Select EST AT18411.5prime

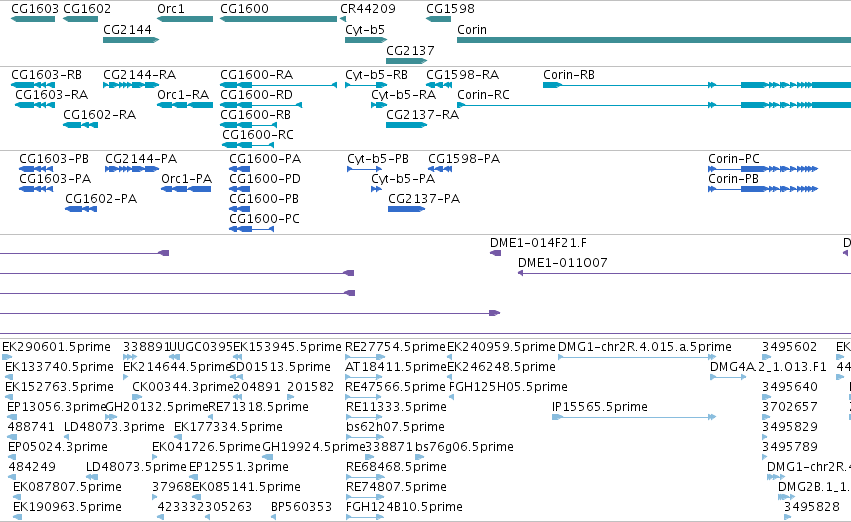[364, 377]
